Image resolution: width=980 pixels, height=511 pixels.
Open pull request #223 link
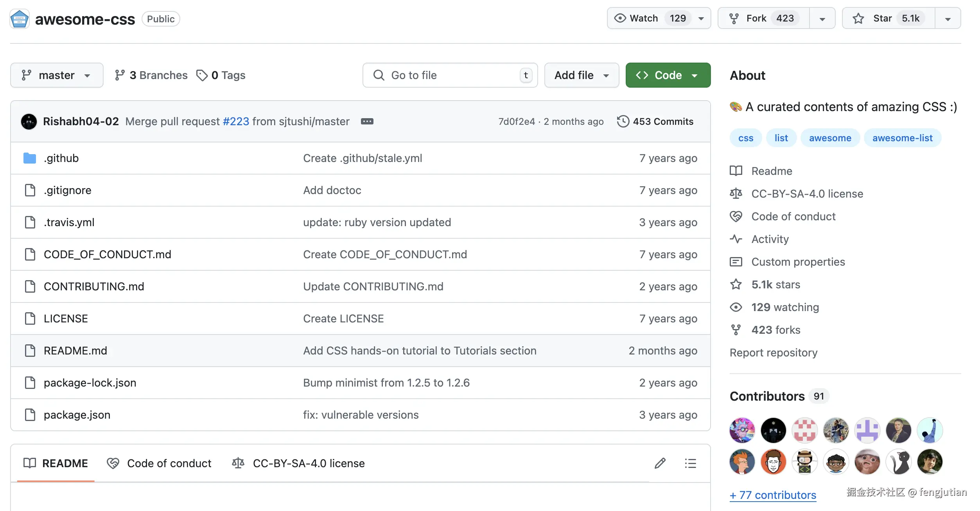pos(236,121)
